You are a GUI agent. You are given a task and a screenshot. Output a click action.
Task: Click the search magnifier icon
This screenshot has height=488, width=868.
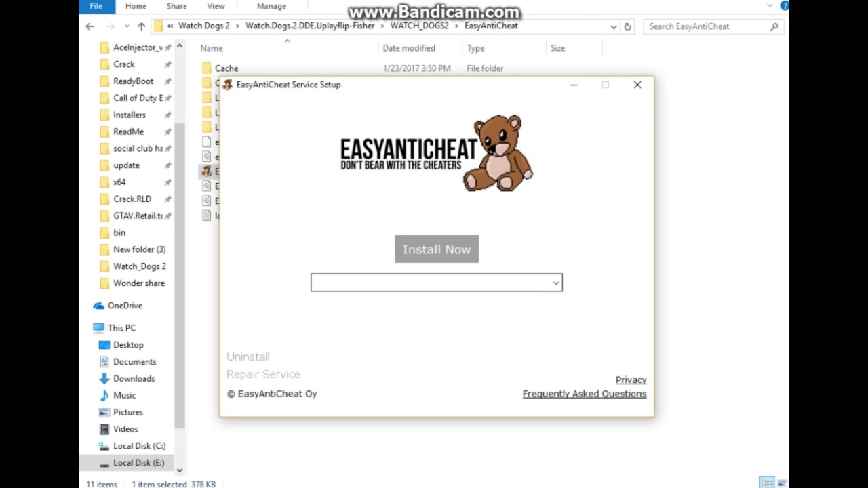[774, 26]
